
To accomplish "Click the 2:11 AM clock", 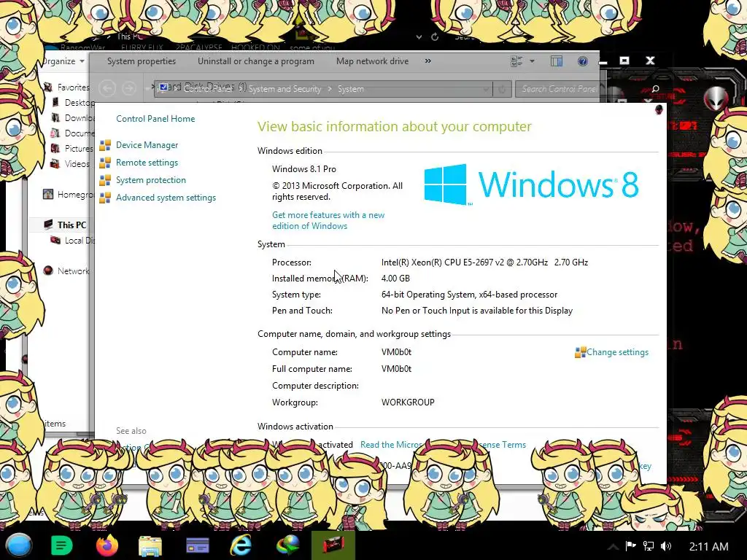I will pos(708,547).
